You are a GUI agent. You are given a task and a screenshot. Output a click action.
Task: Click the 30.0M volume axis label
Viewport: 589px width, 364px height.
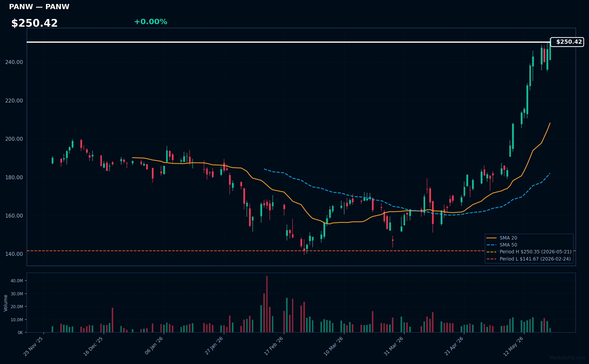[17, 294]
